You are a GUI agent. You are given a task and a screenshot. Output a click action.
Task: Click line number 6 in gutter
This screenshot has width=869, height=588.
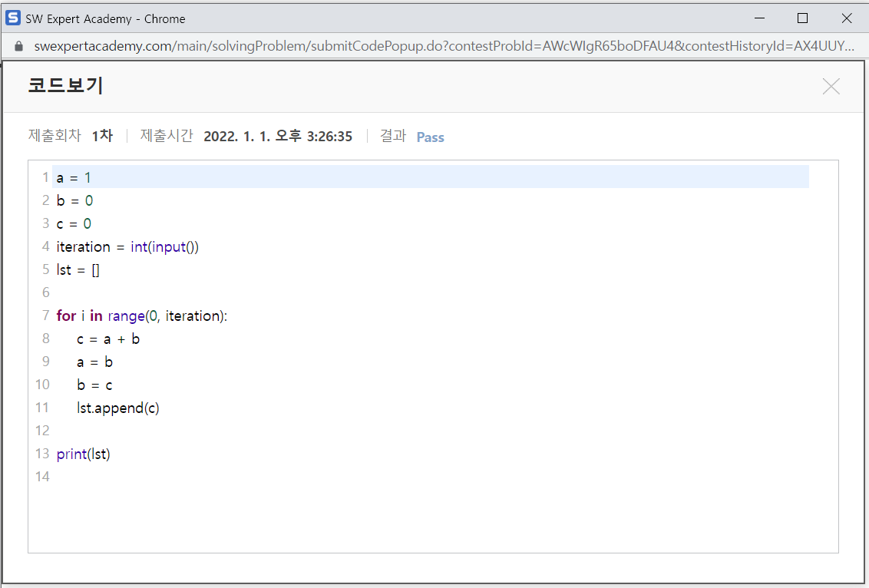[x=45, y=292]
